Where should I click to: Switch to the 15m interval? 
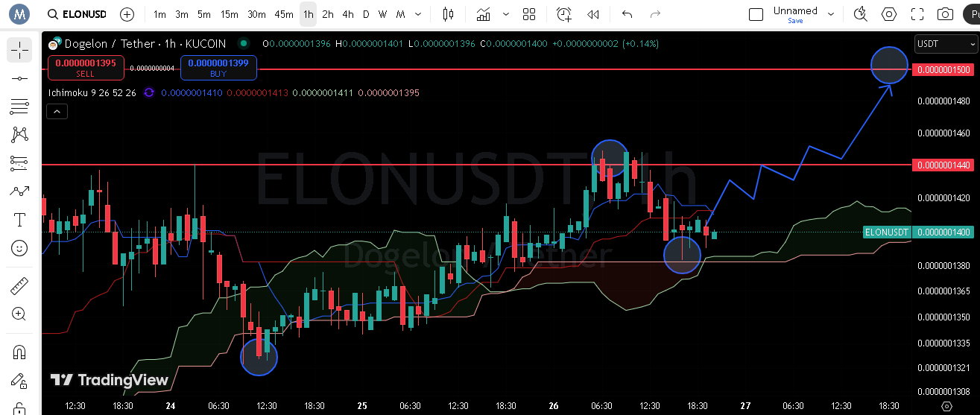pyautogui.click(x=230, y=14)
